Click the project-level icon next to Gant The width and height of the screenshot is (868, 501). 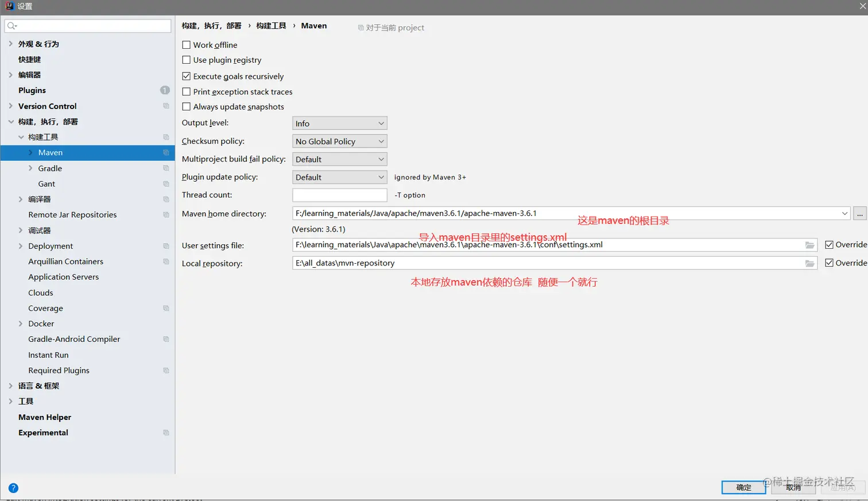[x=166, y=184]
